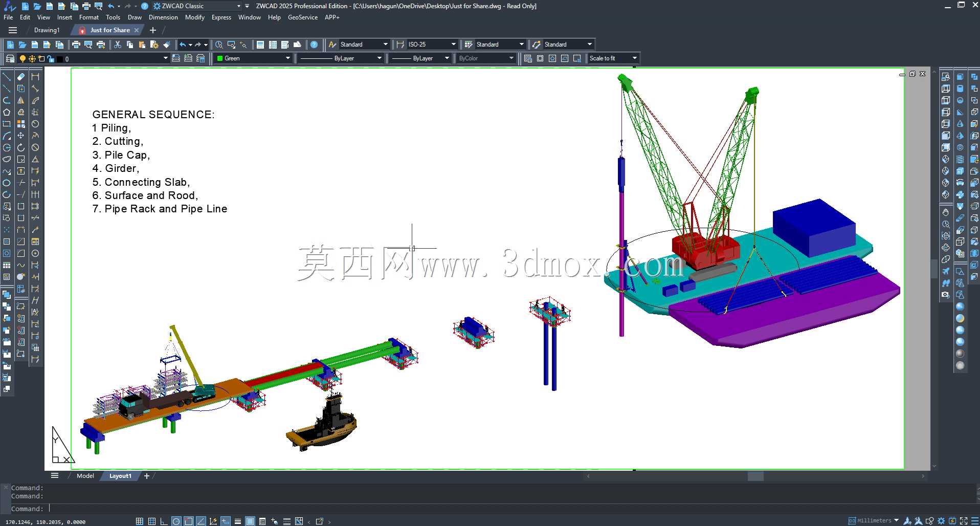This screenshot has width=980, height=526.
Task: Open Print Preview from the toolbar
Action: pos(88,45)
